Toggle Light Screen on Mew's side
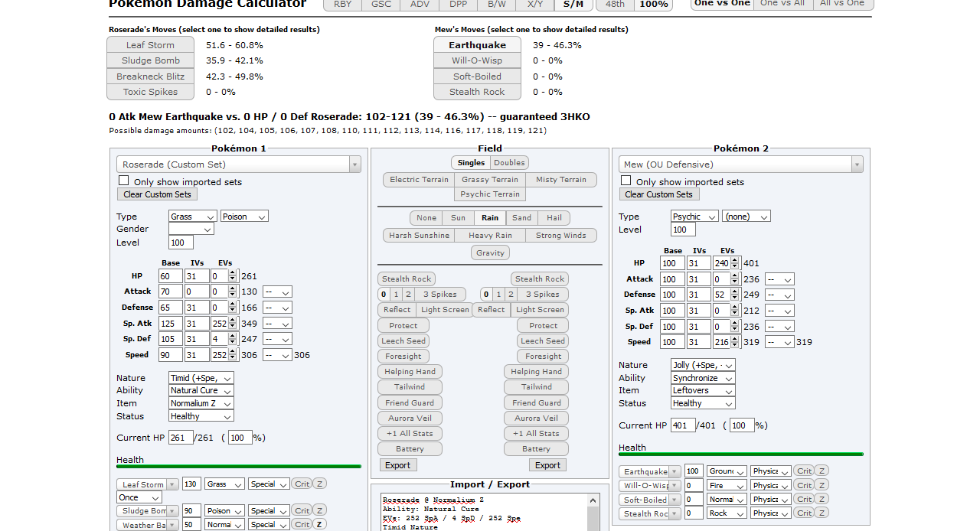The height and width of the screenshot is (531, 980). 540,310
